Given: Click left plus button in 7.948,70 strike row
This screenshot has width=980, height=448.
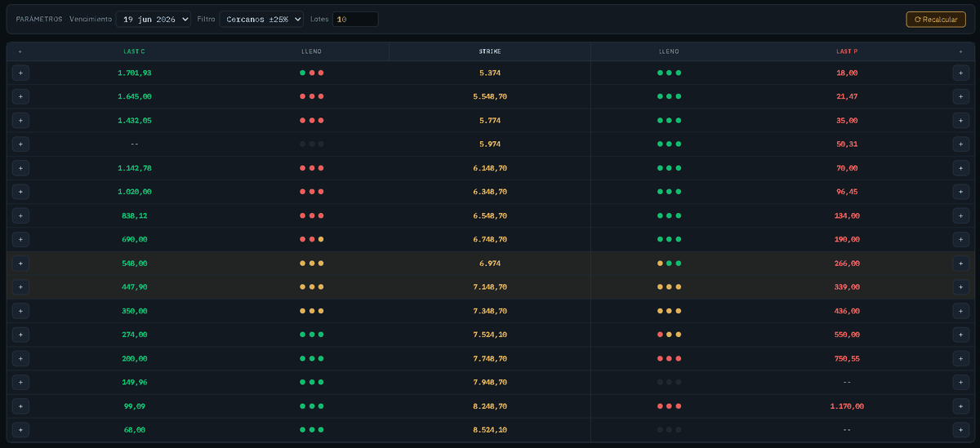Looking at the screenshot, I should tap(20, 382).
